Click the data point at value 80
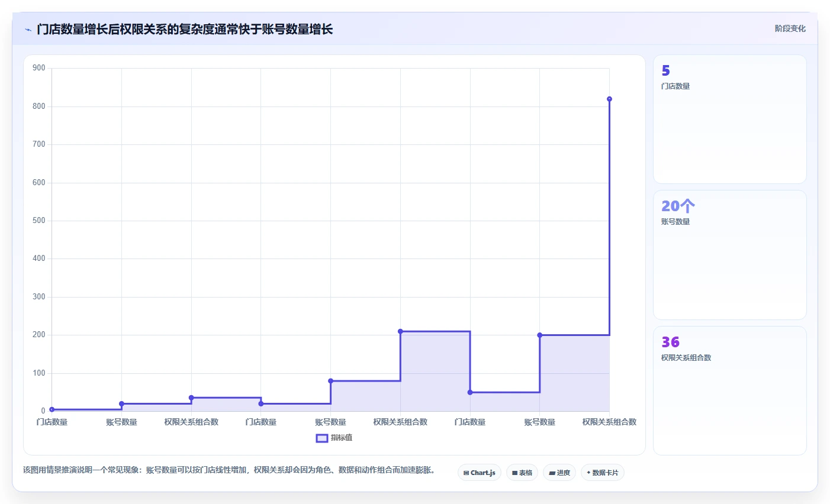 [x=330, y=381]
